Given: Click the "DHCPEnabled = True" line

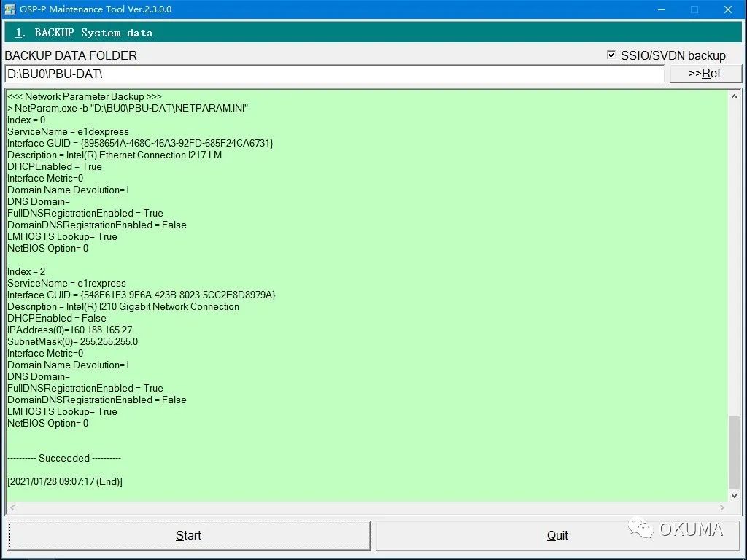Looking at the screenshot, I should [x=54, y=167].
